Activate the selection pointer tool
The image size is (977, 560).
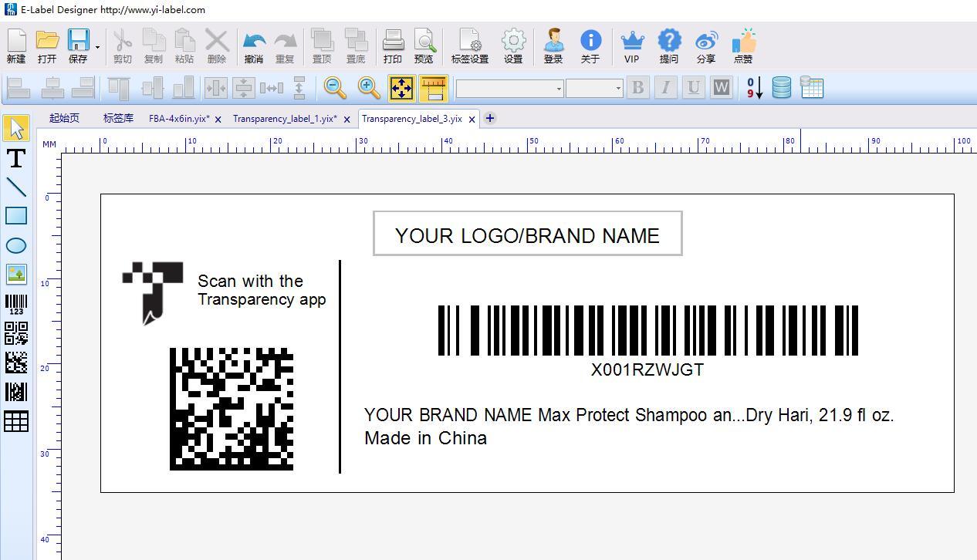click(16, 129)
